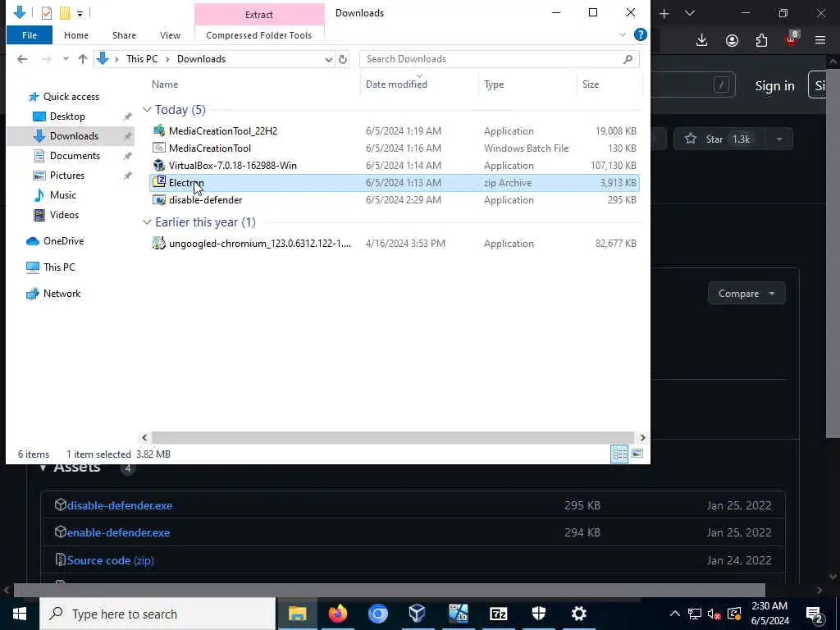Select the Electron zip archive
840x630 pixels.
pos(395,183)
